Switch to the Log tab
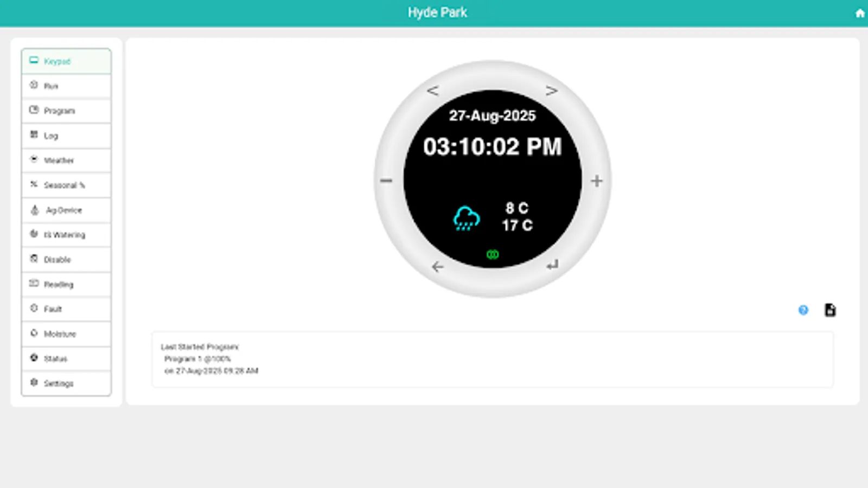The image size is (868, 488). [x=66, y=136]
